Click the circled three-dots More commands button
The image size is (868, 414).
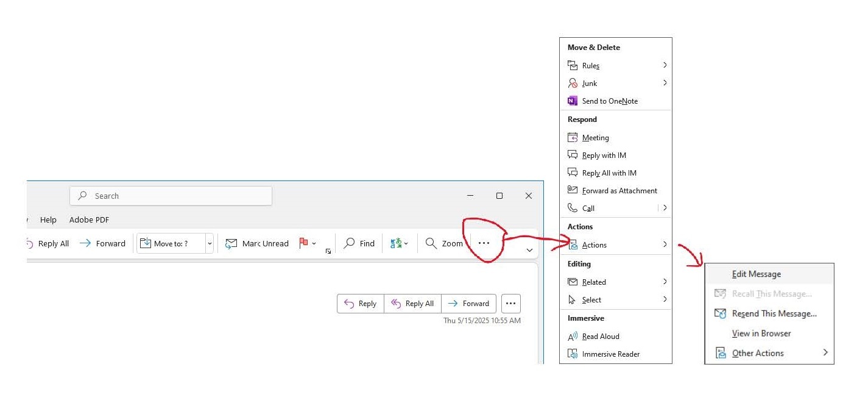[x=484, y=243]
